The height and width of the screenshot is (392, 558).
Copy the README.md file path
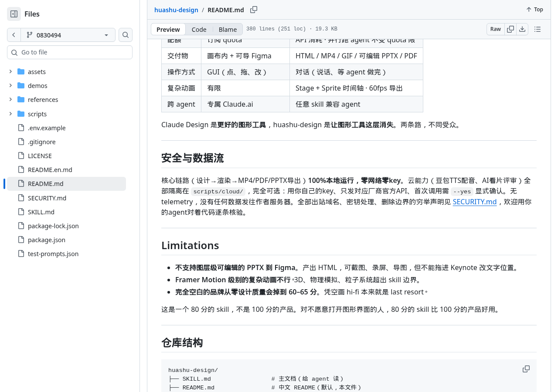click(x=254, y=10)
